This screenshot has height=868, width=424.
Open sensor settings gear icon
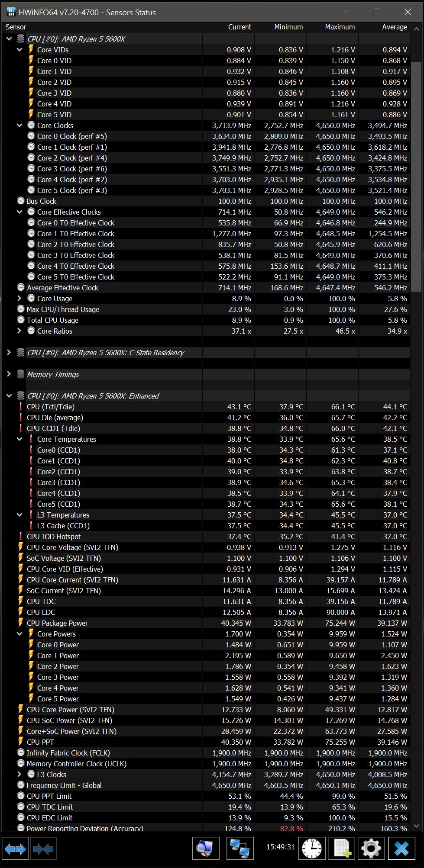click(371, 849)
